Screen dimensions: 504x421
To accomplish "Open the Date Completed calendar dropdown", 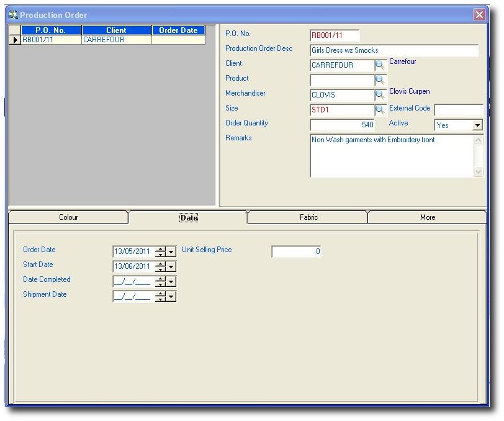I will tap(171, 281).
